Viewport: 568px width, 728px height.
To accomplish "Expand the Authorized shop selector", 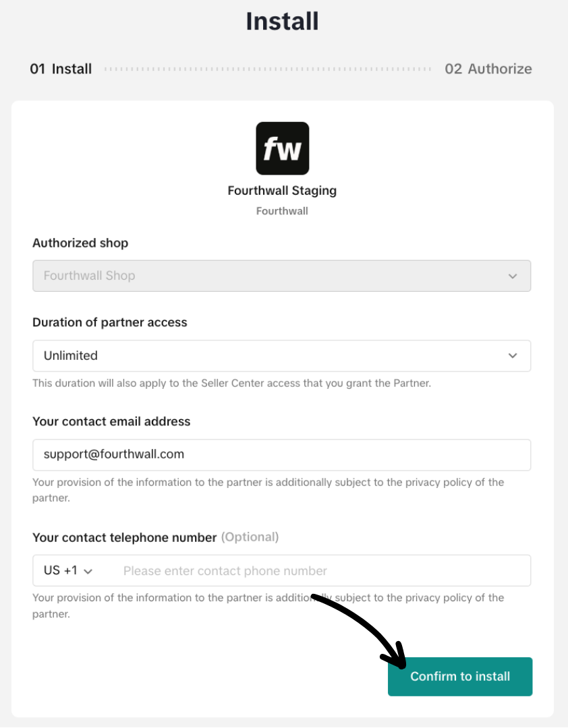I will 281,276.
